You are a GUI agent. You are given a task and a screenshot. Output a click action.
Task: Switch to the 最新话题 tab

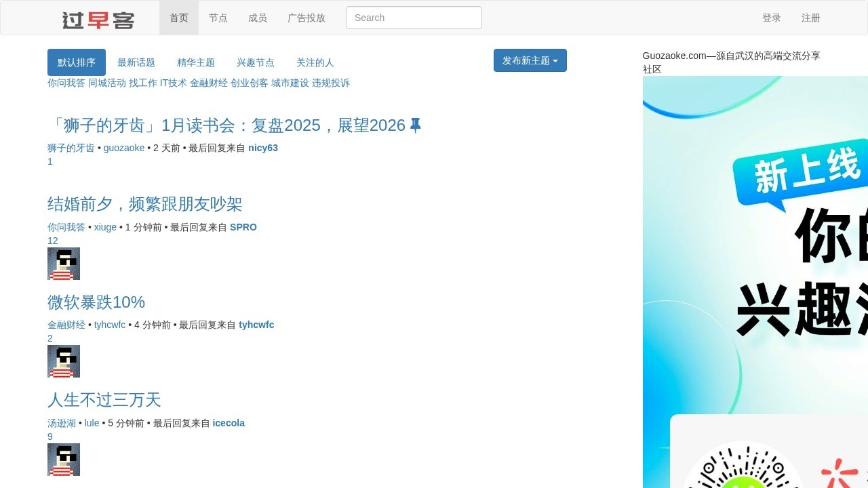(x=136, y=62)
